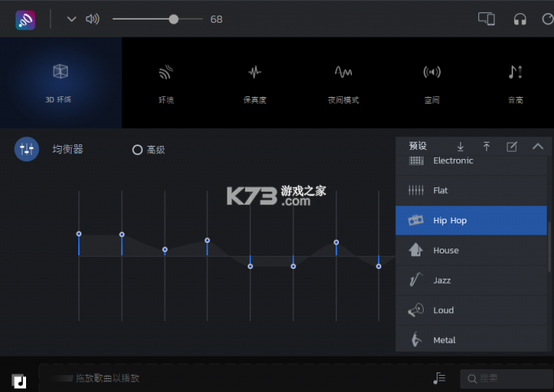
Task: Select the Flat preset
Action: pyautogui.click(x=472, y=191)
